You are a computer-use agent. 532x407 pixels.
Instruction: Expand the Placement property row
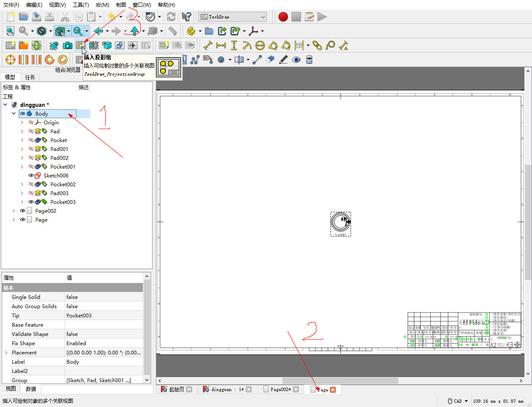tap(6, 352)
